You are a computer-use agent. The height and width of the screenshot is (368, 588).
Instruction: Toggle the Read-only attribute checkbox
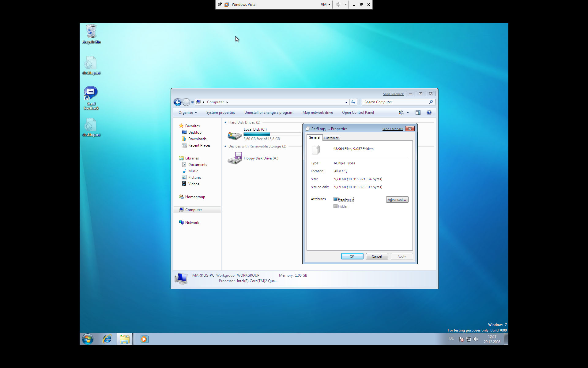point(335,199)
